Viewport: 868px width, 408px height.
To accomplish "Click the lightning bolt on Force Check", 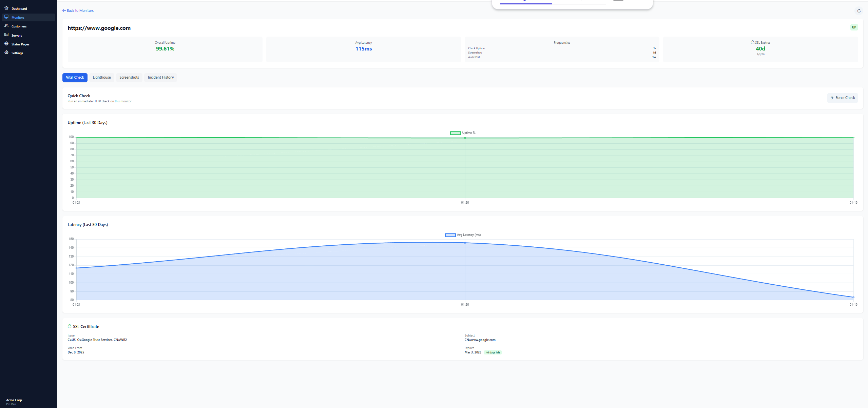I will (832, 98).
